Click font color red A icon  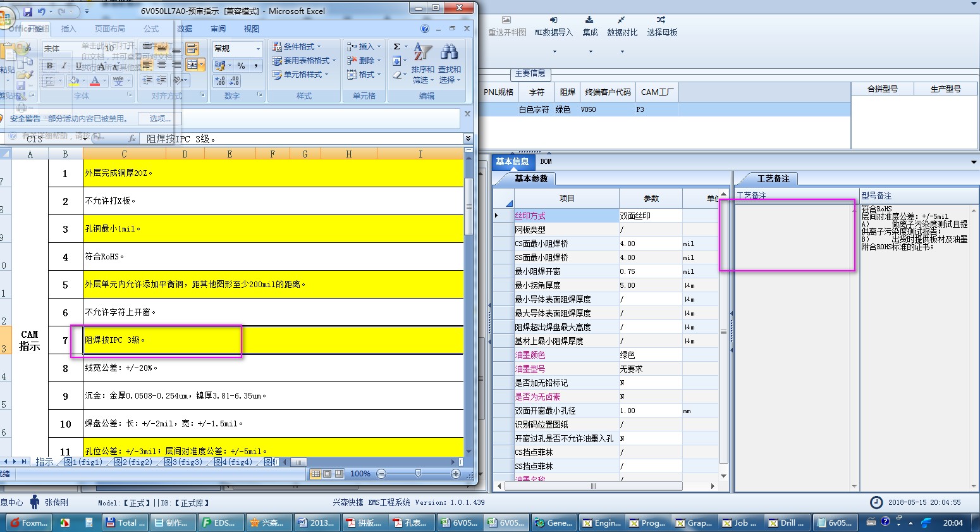tap(95, 81)
